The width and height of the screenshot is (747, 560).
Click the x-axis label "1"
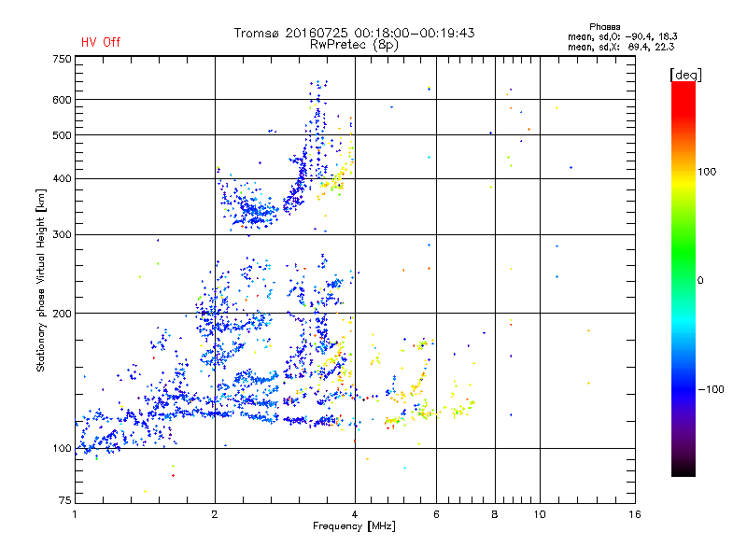pos(75,514)
